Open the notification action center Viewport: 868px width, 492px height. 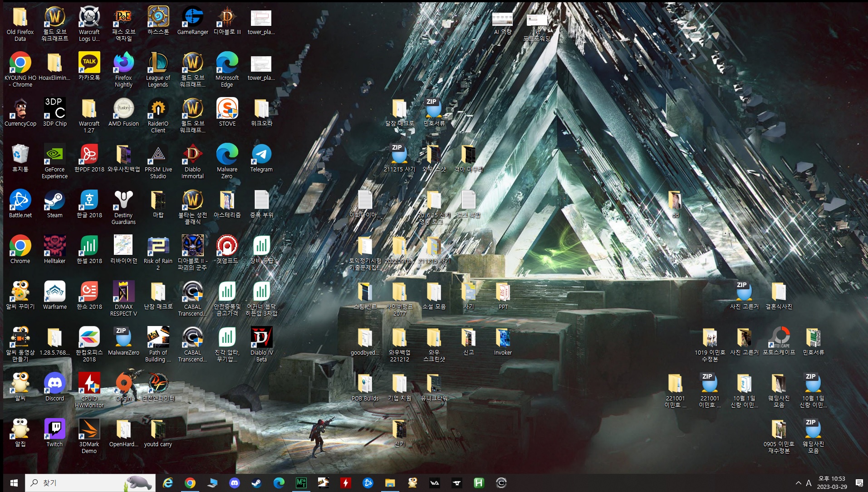859,483
